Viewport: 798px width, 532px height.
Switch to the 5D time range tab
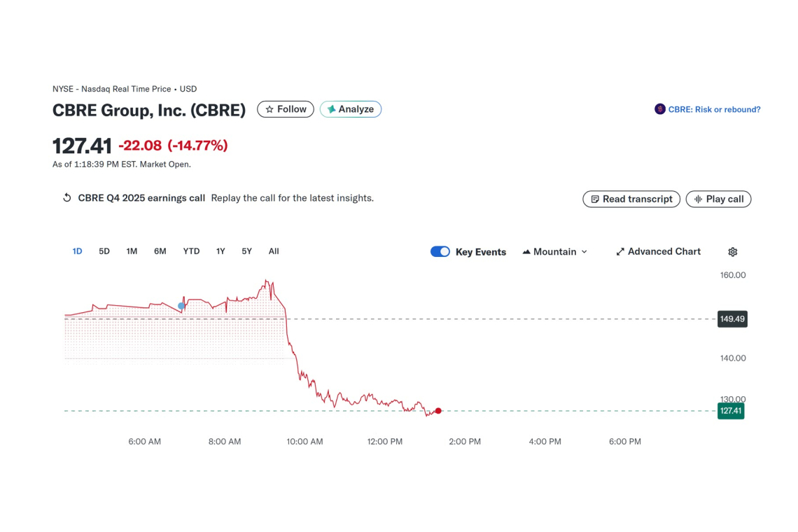coord(104,251)
